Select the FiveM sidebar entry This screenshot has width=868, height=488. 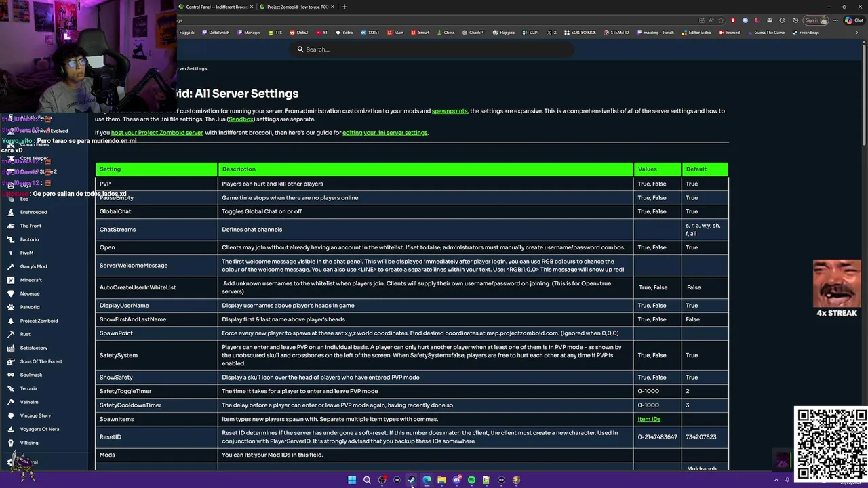[26, 253]
